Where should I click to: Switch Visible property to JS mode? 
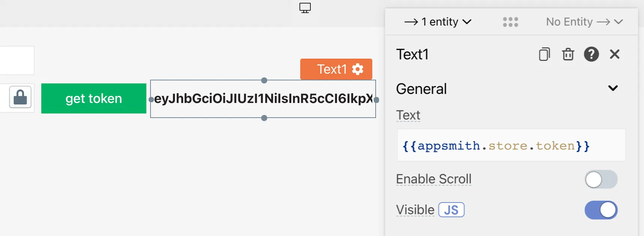451,210
